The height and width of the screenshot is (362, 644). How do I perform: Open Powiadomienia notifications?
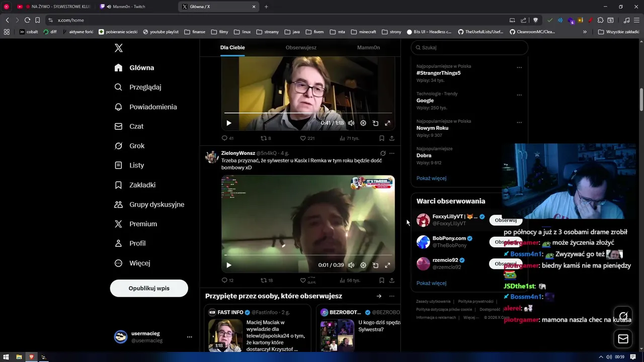point(145,107)
